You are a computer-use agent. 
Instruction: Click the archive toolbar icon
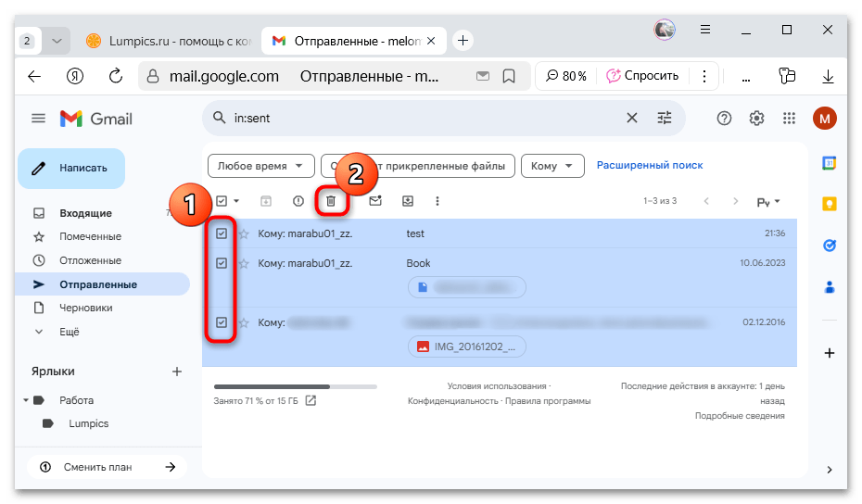[x=266, y=201]
